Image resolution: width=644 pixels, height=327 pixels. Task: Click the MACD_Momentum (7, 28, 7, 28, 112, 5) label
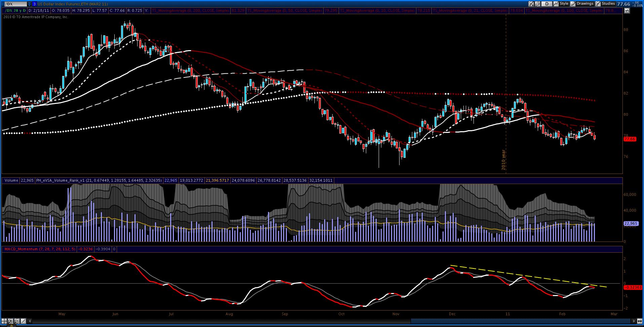point(40,249)
